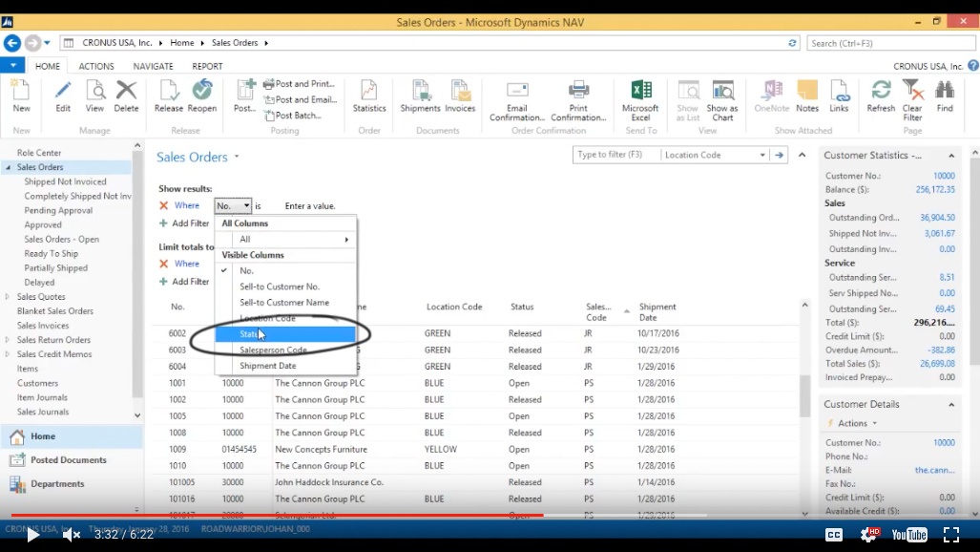Click Add Filter under Limit totals
This screenshot has width=980, height=552.
point(184,282)
